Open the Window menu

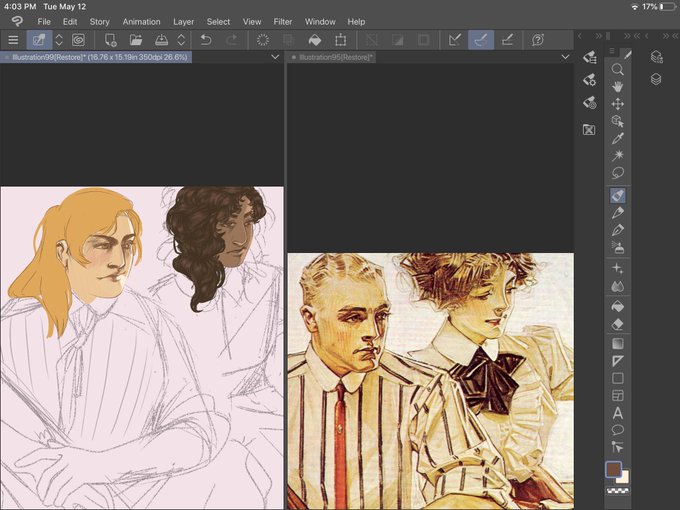[x=320, y=22]
